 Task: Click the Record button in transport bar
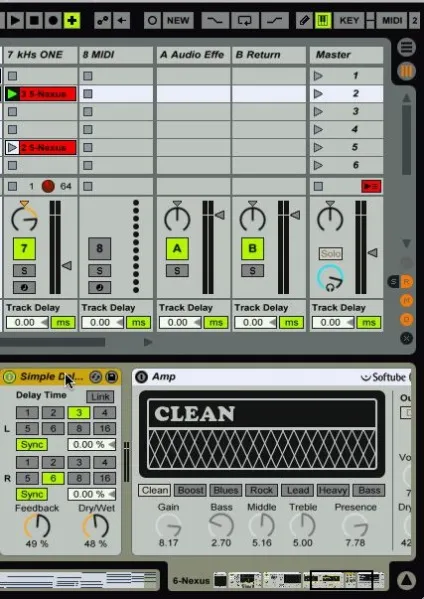53,20
